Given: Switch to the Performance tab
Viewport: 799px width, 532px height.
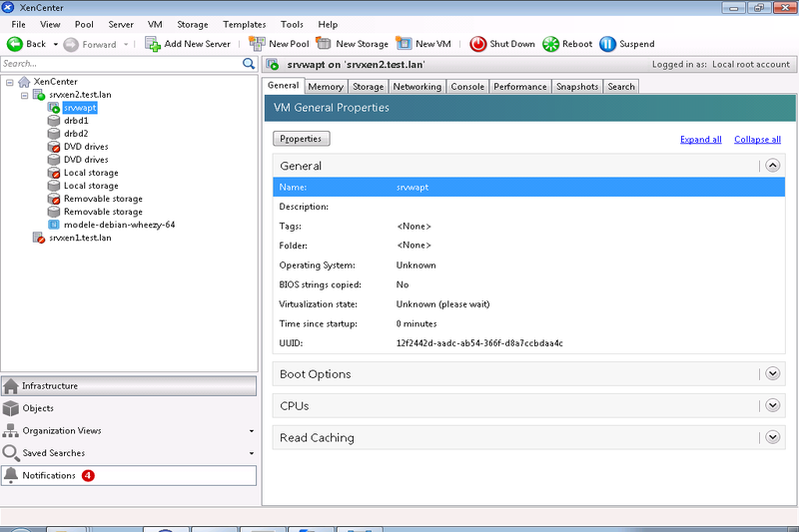Looking at the screenshot, I should (519, 87).
